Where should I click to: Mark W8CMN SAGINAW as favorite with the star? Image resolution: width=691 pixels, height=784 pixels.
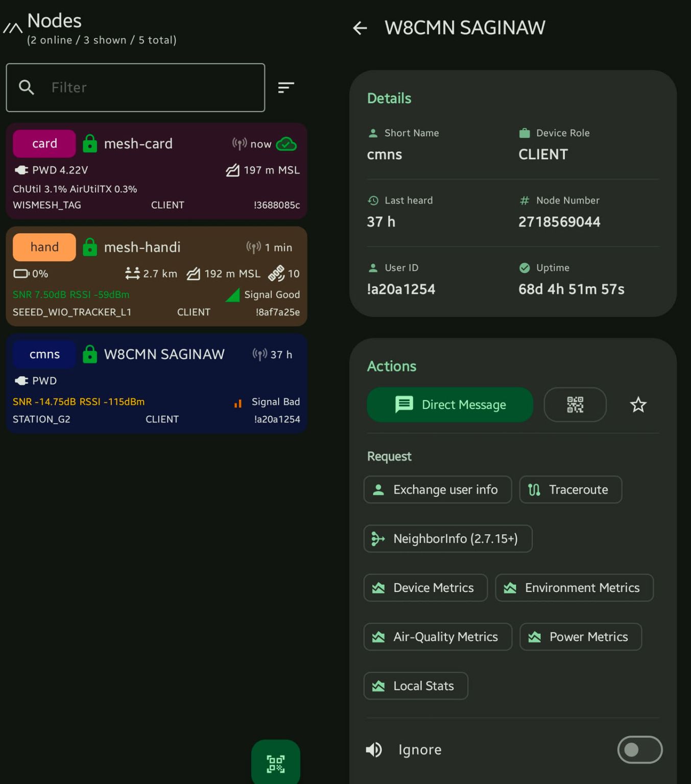pos(638,404)
